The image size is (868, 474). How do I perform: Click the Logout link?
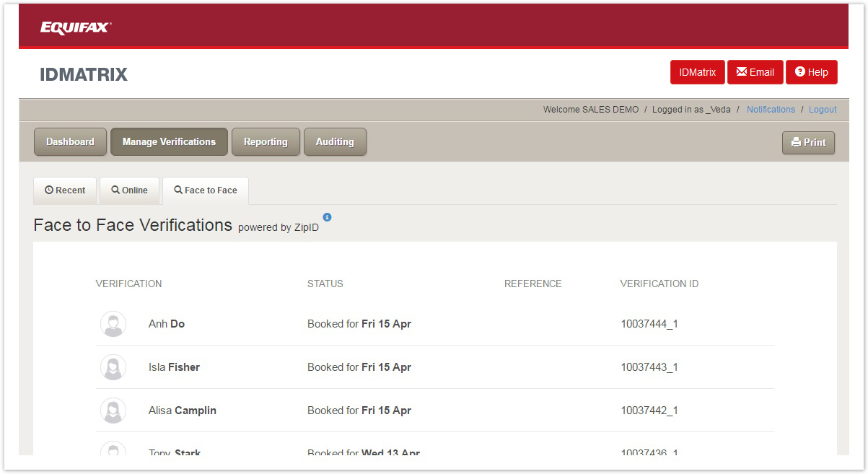[x=823, y=110]
